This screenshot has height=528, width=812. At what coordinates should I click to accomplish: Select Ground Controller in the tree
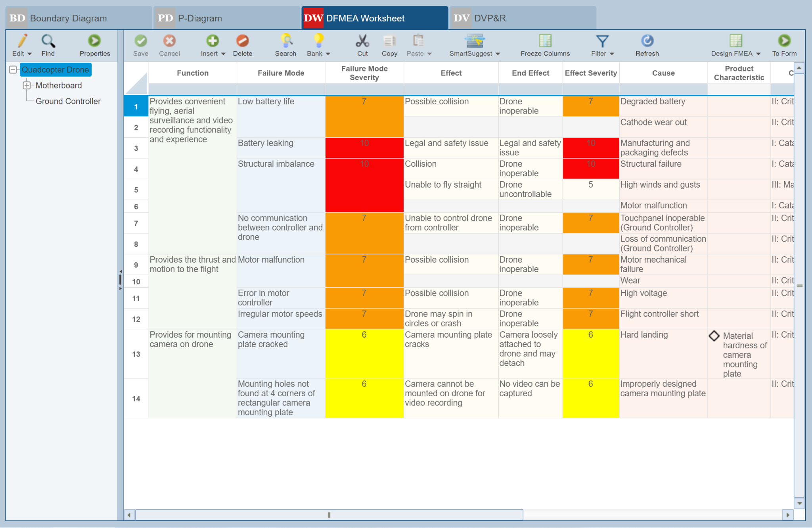(x=68, y=101)
